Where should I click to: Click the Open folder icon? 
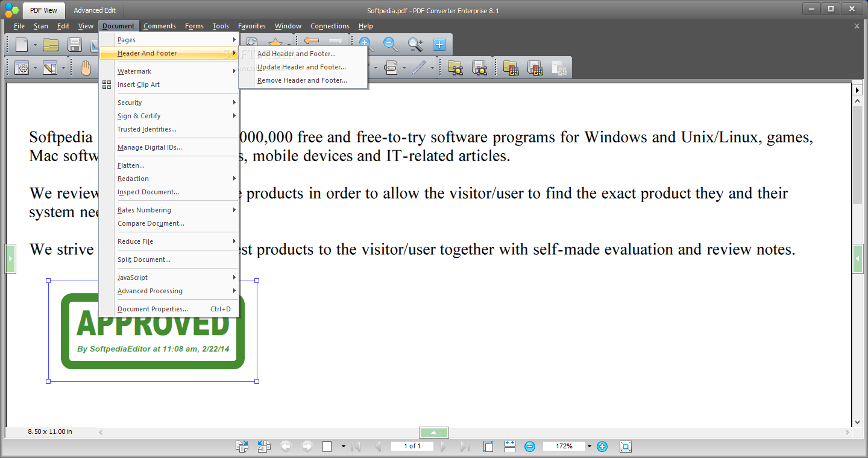pyautogui.click(x=51, y=44)
